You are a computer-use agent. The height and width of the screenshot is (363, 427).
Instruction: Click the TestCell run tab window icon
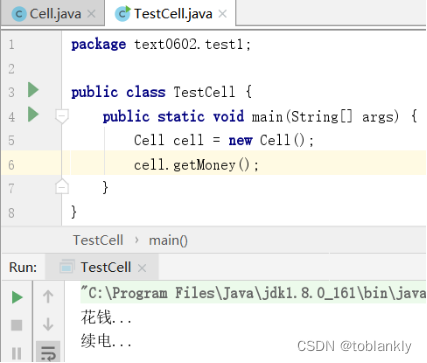pyautogui.click(x=66, y=267)
